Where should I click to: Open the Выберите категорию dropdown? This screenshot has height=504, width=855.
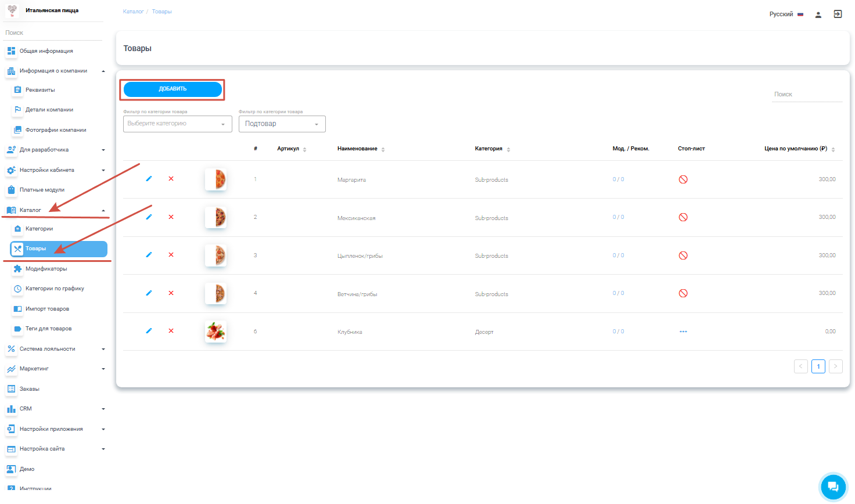pos(177,124)
